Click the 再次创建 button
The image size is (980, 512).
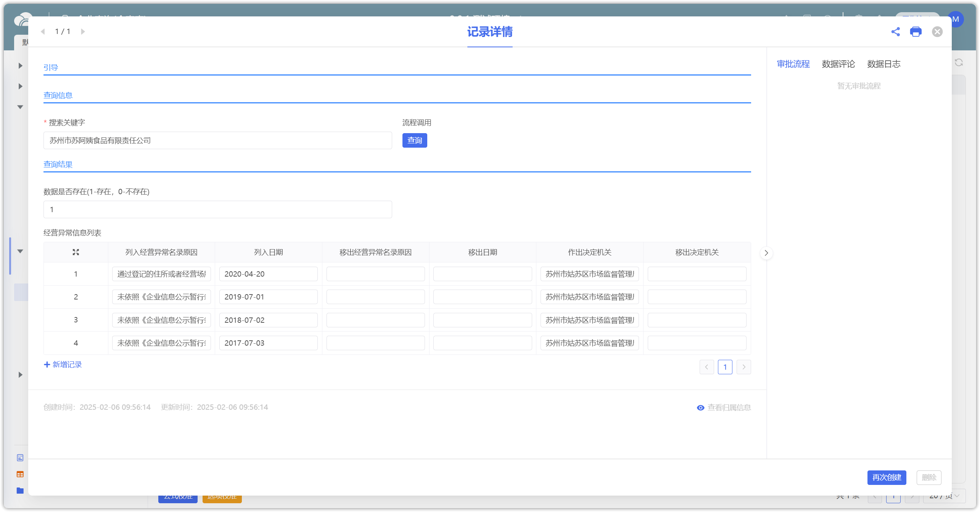[x=886, y=477]
